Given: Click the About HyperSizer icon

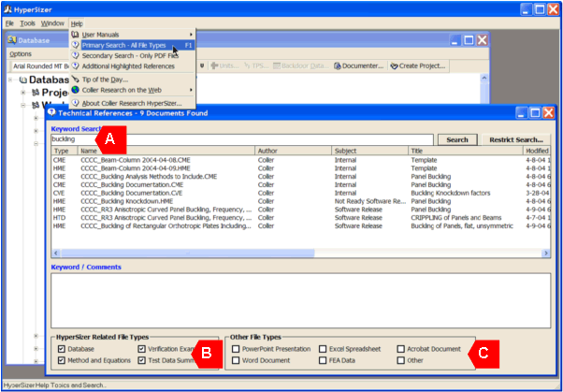Looking at the screenshot, I should pyautogui.click(x=75, y=103).
